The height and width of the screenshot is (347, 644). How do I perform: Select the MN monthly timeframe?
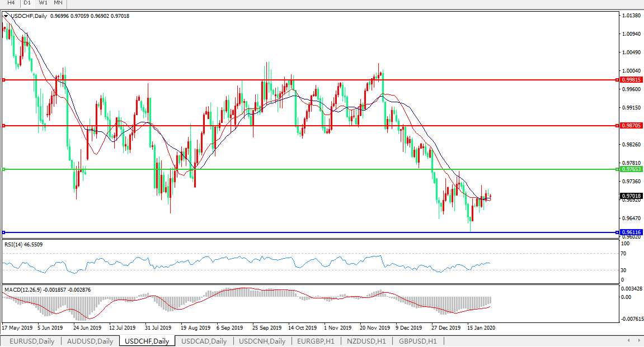click(58, 3)
